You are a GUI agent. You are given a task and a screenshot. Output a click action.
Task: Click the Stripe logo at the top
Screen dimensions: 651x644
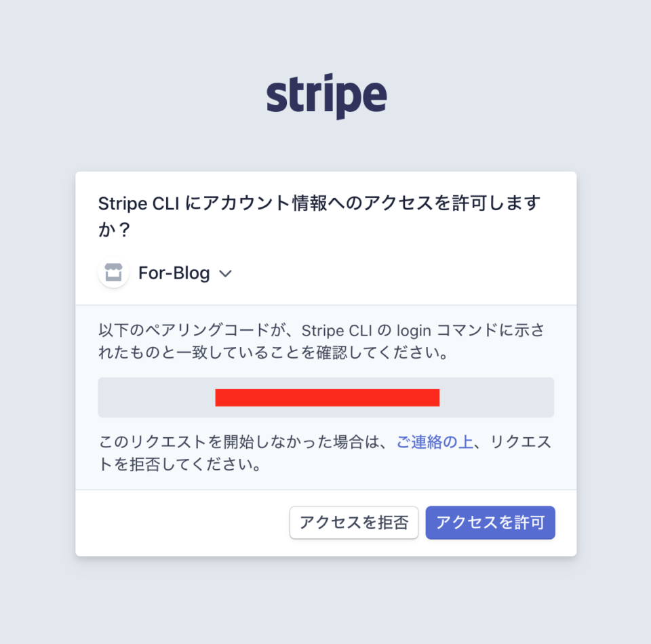click(x=325, y=95)
